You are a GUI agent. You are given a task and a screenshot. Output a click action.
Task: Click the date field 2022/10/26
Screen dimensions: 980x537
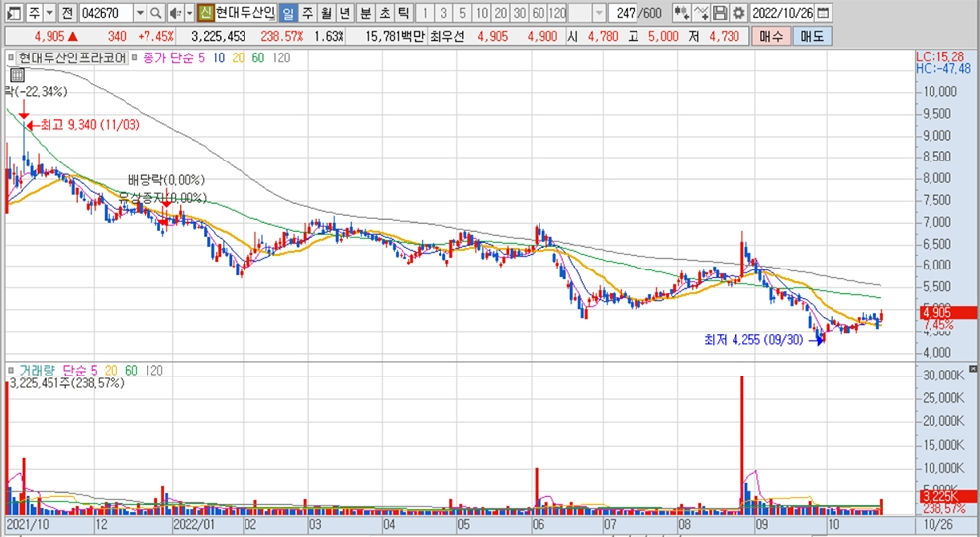point(782,13)
